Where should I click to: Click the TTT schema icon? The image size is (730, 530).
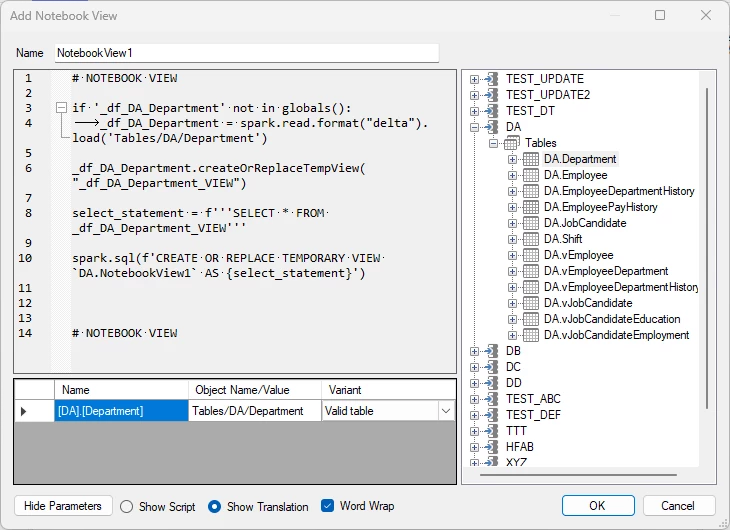(491, 431)
